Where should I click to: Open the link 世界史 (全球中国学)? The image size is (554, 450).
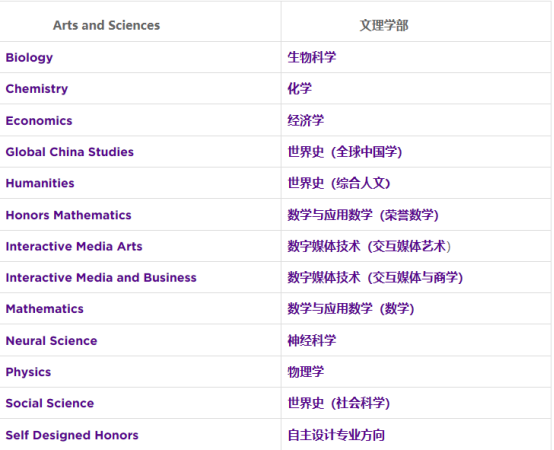pos(344,152)
